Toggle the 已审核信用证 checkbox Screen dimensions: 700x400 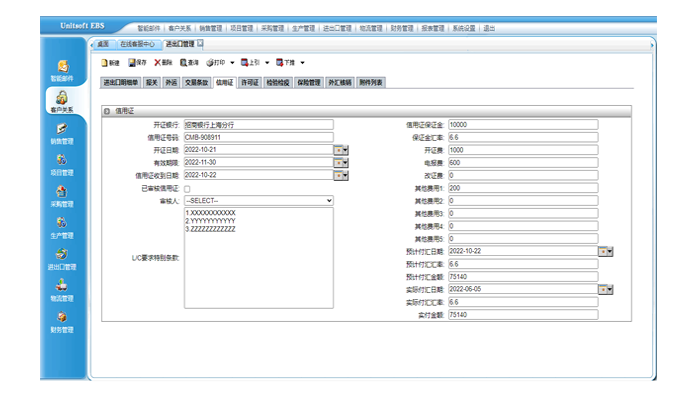tap(188, 188)
